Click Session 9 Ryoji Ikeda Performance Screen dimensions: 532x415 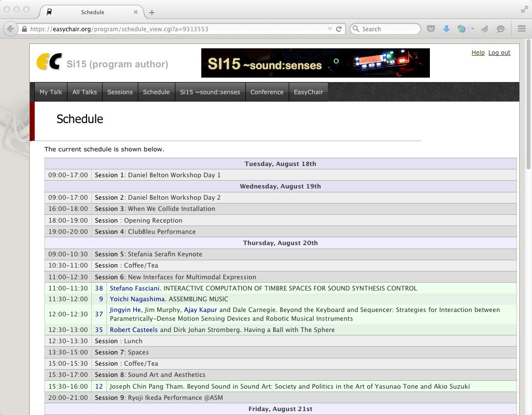point(280,397)
